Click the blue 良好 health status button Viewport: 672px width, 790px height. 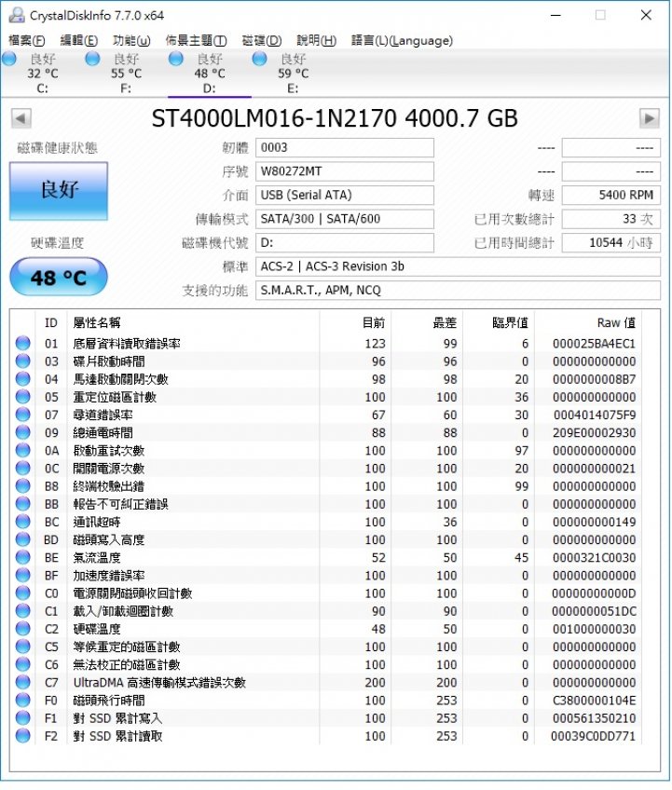59,191
